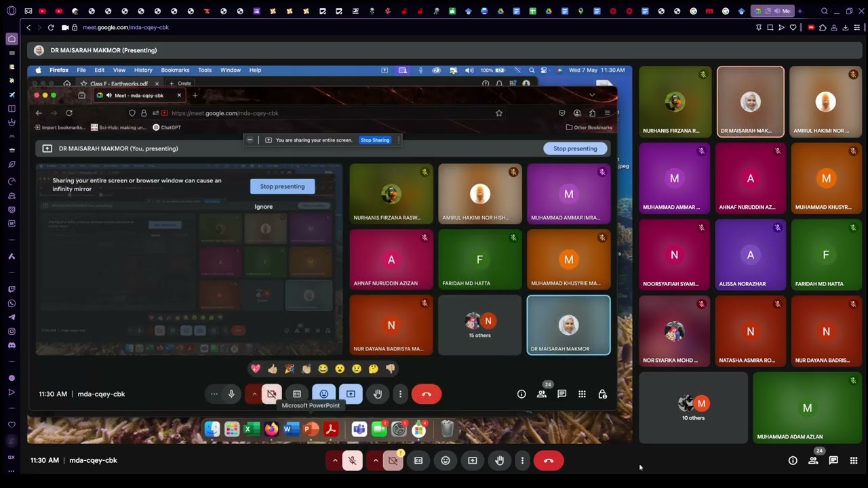Open the History menu in the Firefox menu bar
868x488 pixels.
pyautogui.click(x=143, y=70)
